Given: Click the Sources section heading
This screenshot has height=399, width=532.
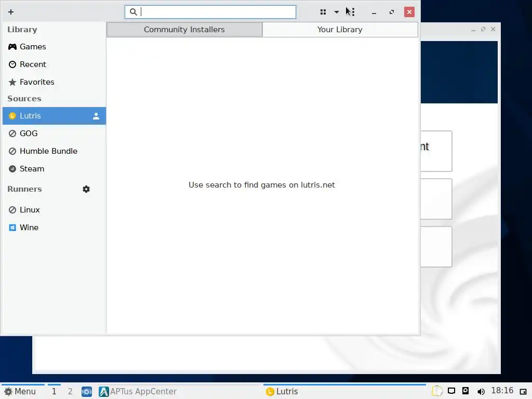Looking at the screenshot, I should (x=24, y=98).
